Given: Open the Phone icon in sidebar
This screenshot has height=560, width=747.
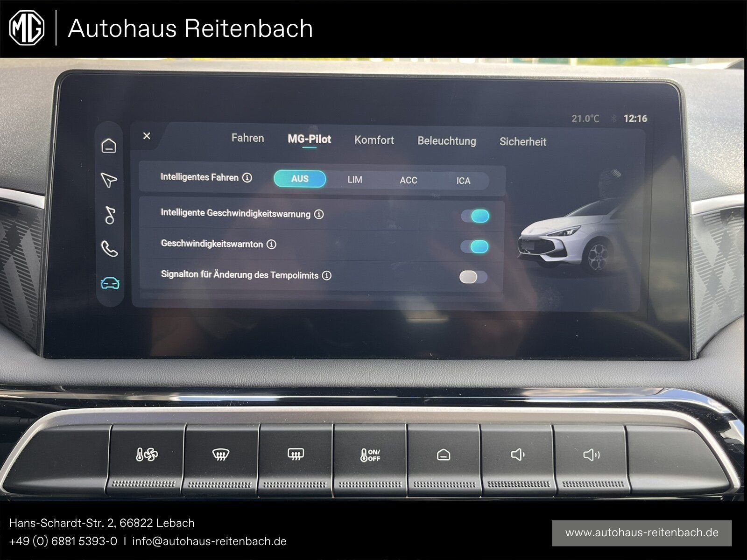Looking at the screenshot, I should point(109,249).
